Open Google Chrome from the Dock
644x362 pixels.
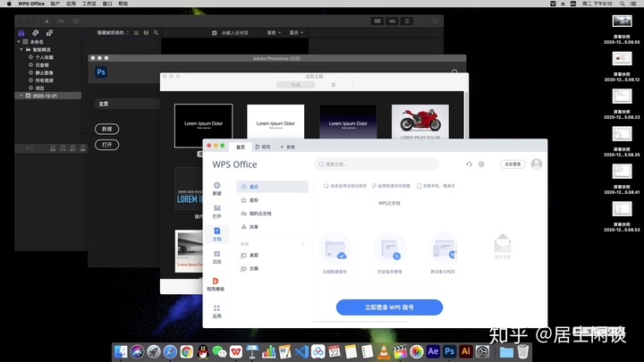[x=186, y=352]
